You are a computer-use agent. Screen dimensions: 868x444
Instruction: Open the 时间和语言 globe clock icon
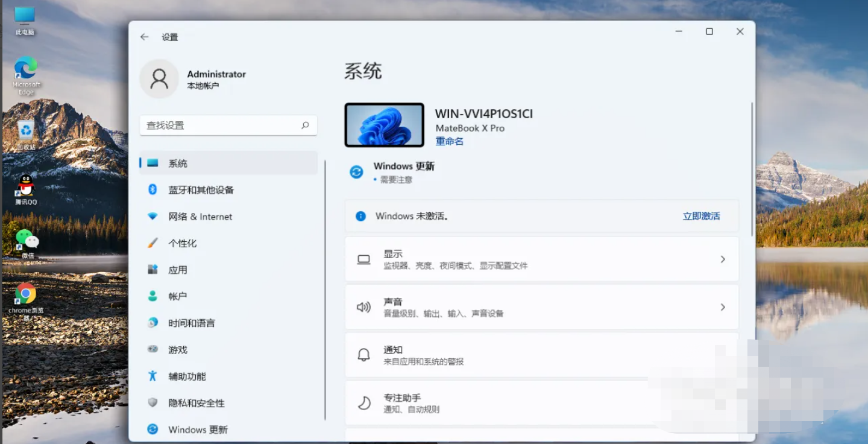pyautogui.click(x=153, y=323)
